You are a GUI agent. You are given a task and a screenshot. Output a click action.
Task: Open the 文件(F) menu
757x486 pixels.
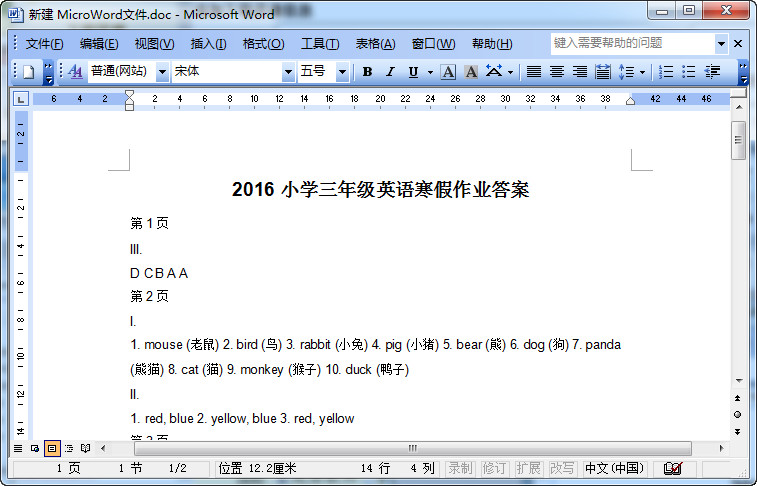coord(44,44)
